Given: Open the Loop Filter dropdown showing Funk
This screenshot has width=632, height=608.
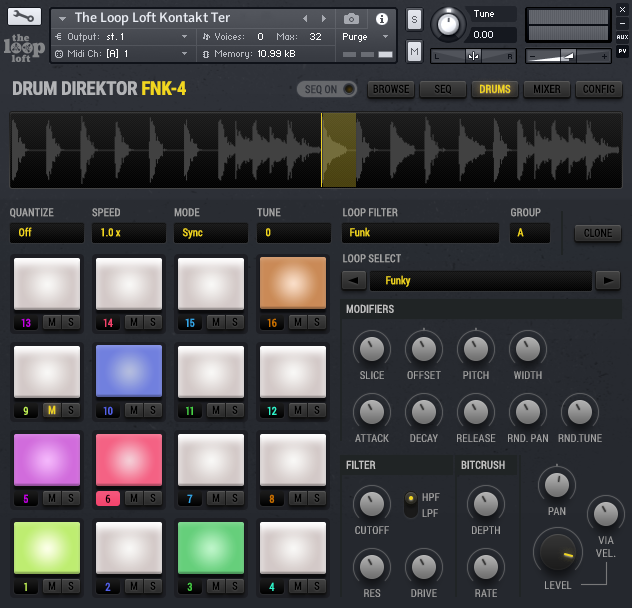Looking at the screenshot, I should coord(420,233).
